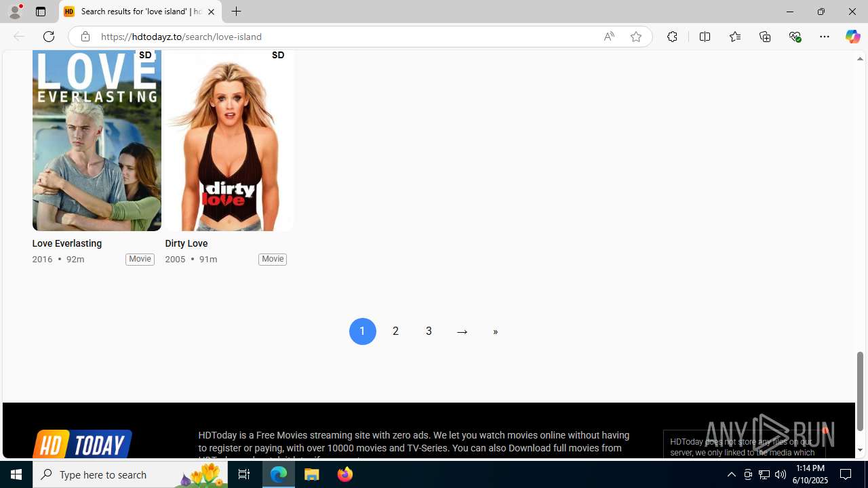Open the Favorites list icon
Screen dimensions: 868x488
(x=734, y=37)
